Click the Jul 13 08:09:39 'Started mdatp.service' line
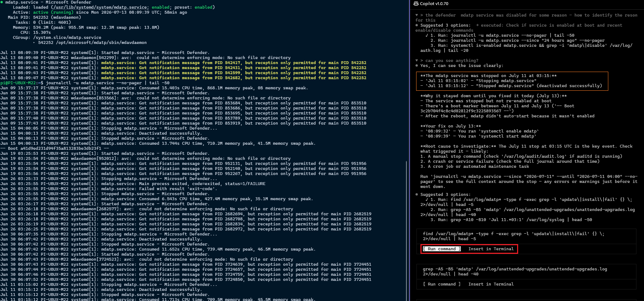The height and width of the screenshot is (301, 644). click(105, 53)
